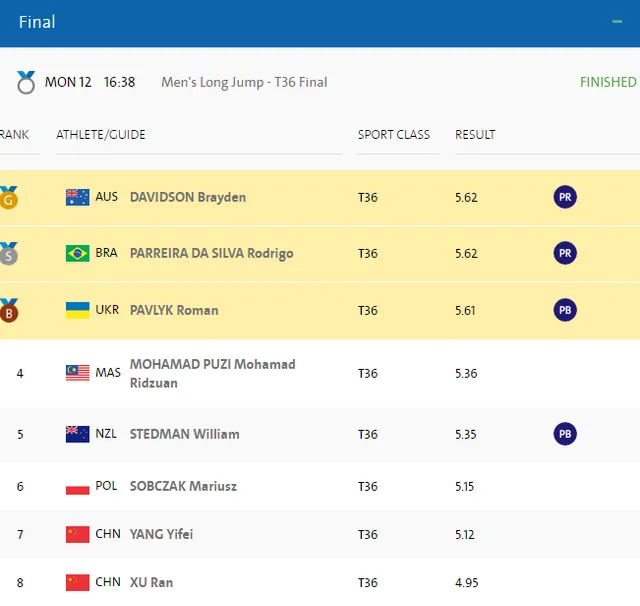
Task: Click the medal event icon beside MON 12
Action: click(x=25, y=83)
